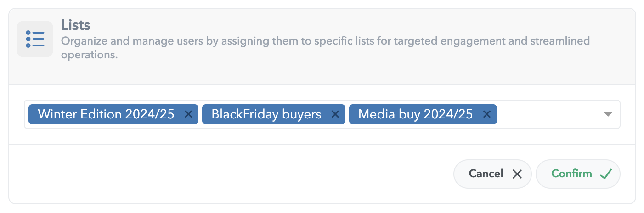The width and height of the screenshot is (644, 213).
Task: Remove the Winter Edition 2024/25 tag
Action: 188,114
